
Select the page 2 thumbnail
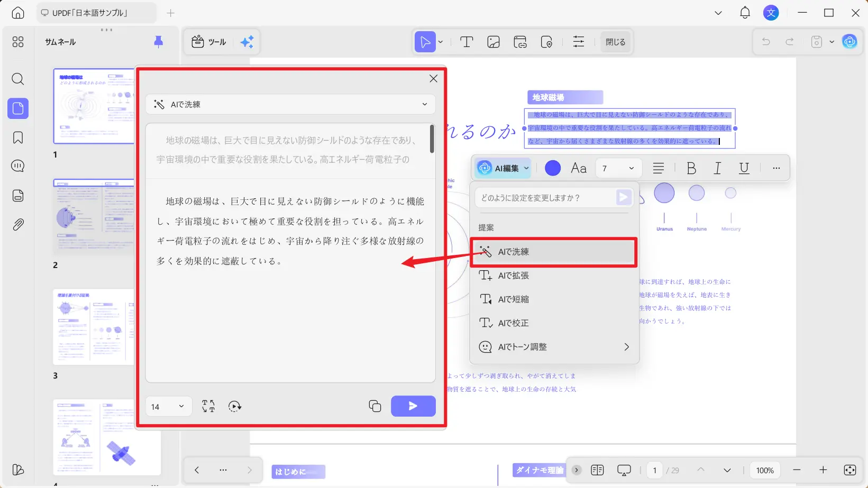(x=94, y=216)
